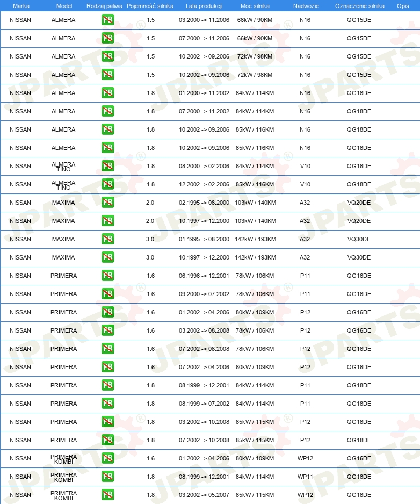Image resolution: width=420 pixels, height=504 pixels.
Task: Select the fuel icon for Primera 08.1999 -> 07.2002
Action: (107, 404)
